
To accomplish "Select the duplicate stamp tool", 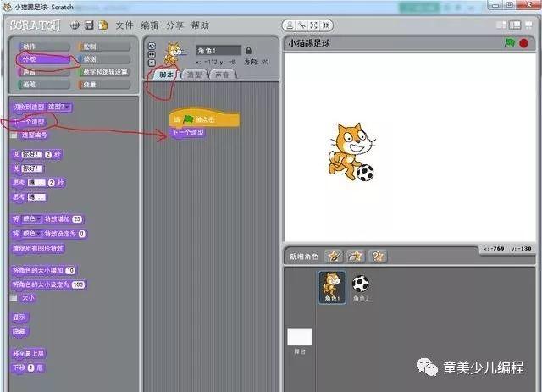I will click(x=290, y=25).
